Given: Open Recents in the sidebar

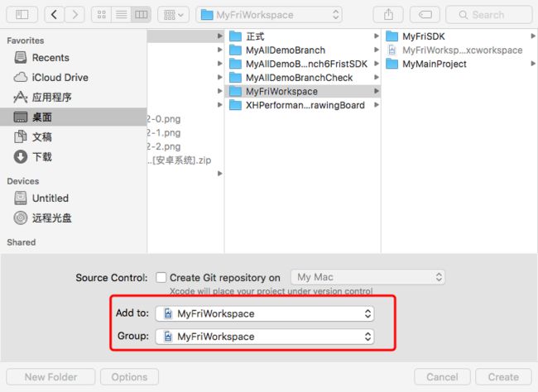Looking at the screenshot, I should point(74,58).
